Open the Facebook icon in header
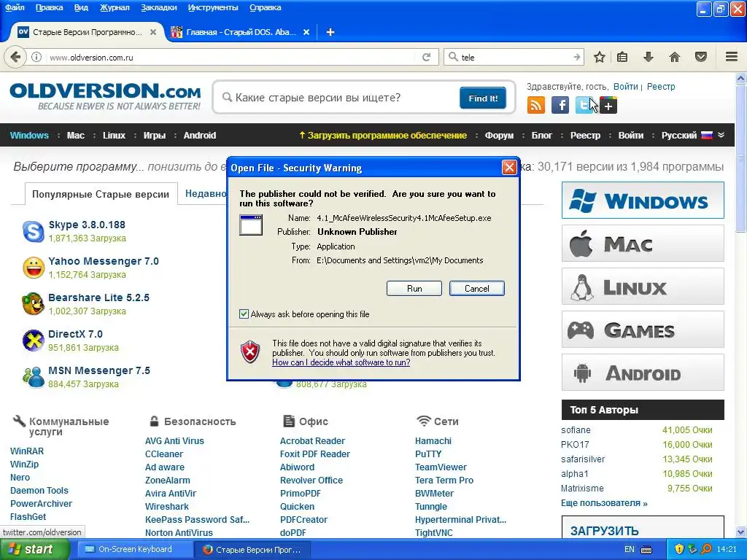 560,105
